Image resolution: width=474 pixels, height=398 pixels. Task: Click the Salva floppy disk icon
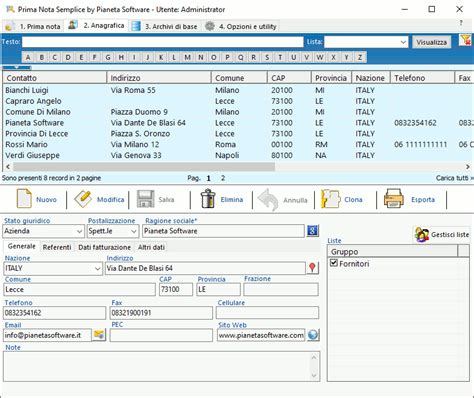(145, 199)
